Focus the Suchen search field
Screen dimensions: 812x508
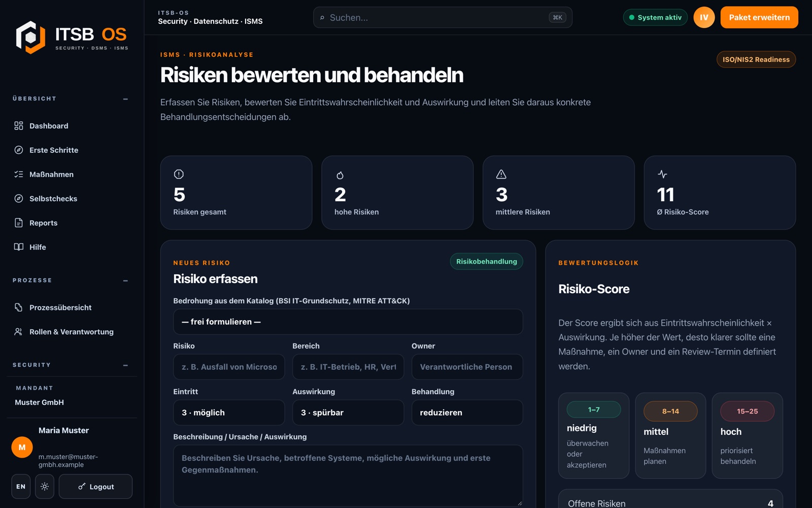pos(443,17)
